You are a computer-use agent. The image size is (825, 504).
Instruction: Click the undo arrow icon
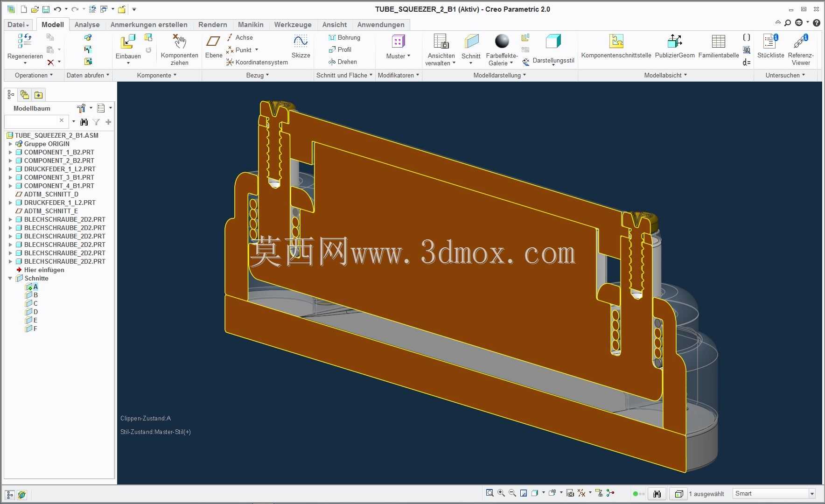click(x=57, y=9)
